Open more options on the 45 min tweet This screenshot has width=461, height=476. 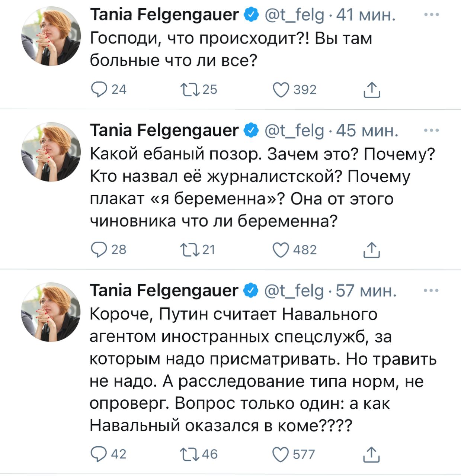[432, 130]
